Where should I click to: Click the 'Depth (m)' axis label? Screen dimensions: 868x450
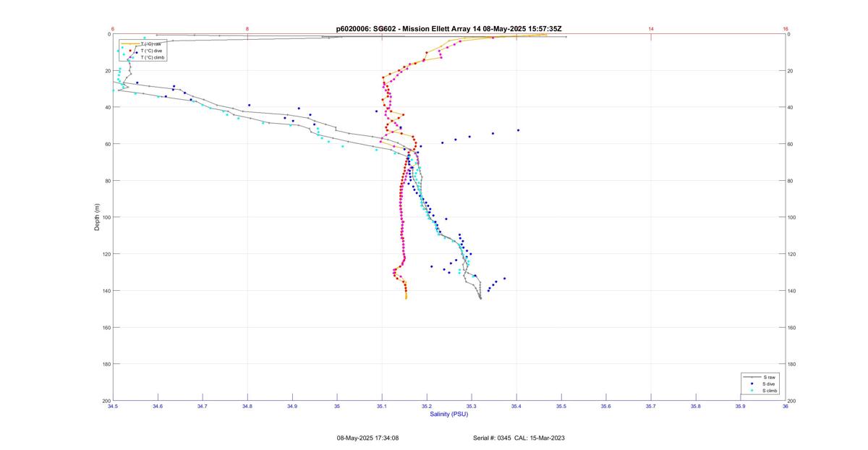click(x=97, y=217)
